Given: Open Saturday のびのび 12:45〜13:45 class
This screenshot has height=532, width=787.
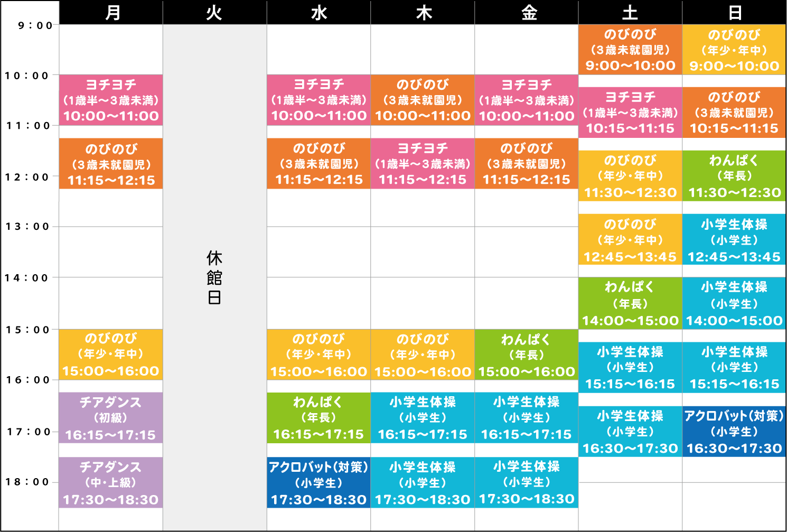Looking at the screenshot, I should coord(630,239).
